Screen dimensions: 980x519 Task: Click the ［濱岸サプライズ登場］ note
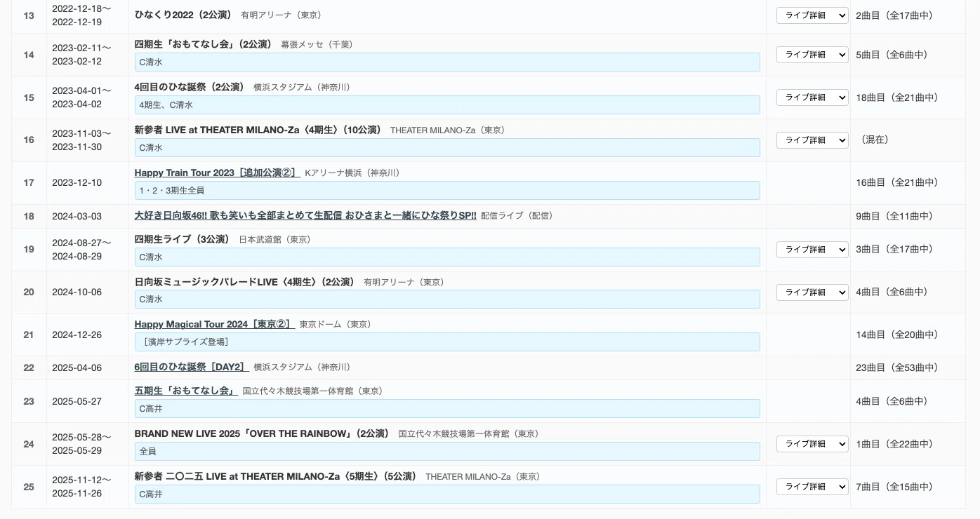pyautogui.click(x=447, y=342)
